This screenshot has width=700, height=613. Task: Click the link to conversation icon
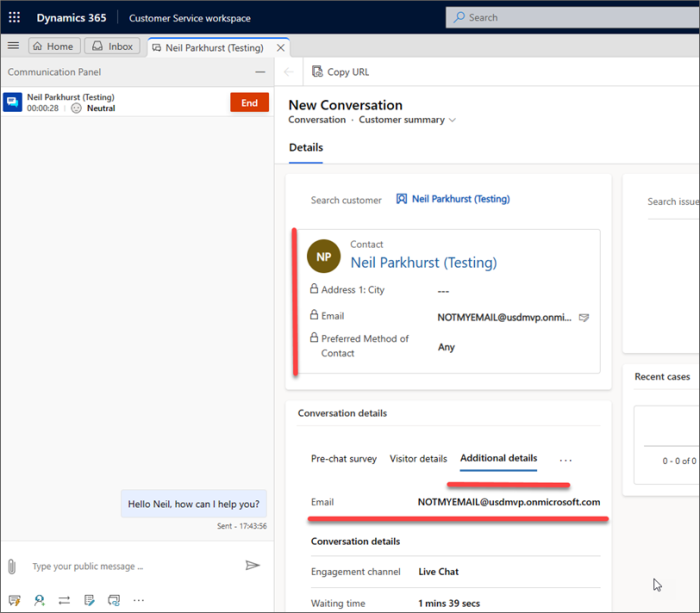coord(114,600)
